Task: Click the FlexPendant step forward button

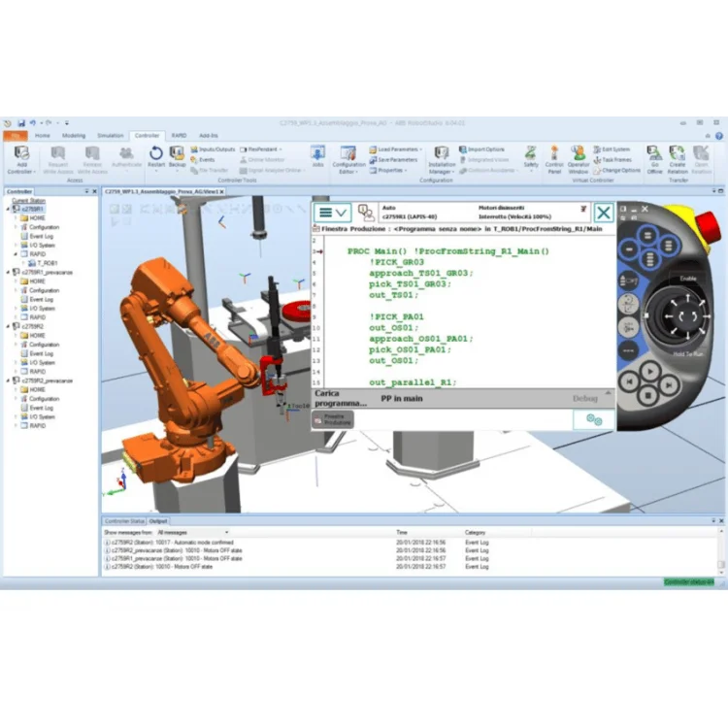Action: point(669,385)
